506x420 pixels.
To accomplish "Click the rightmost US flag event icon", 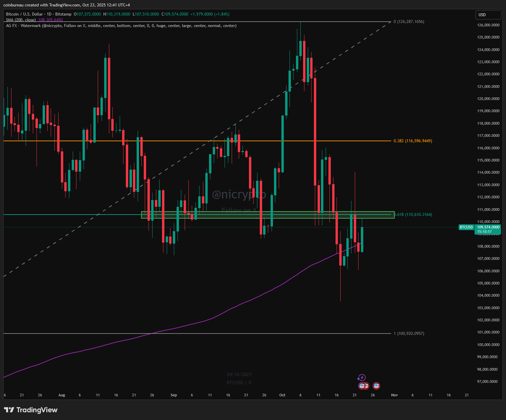I will click(376, 386).
